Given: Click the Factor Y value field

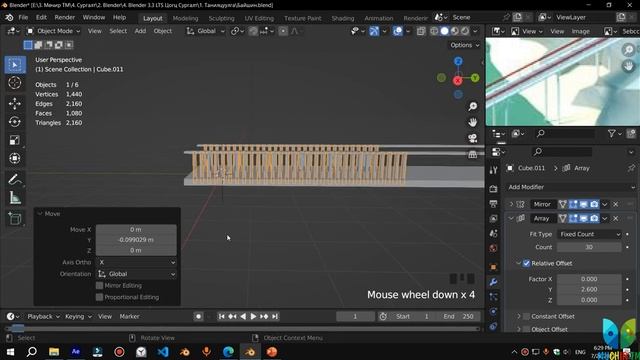Looking at the screenshot, I should (589, 289).
